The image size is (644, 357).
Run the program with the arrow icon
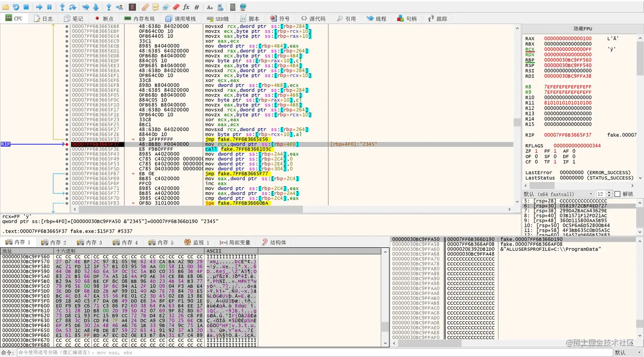(x=39, y=7)
